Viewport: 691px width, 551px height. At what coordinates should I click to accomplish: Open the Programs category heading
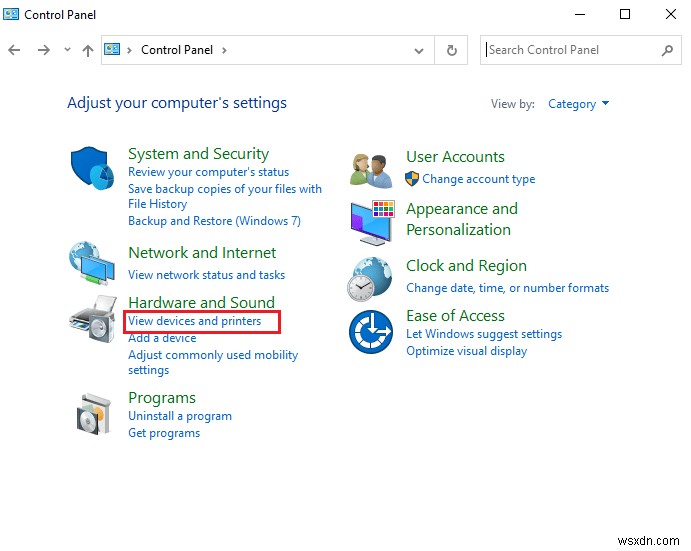[x=162, y=398]
